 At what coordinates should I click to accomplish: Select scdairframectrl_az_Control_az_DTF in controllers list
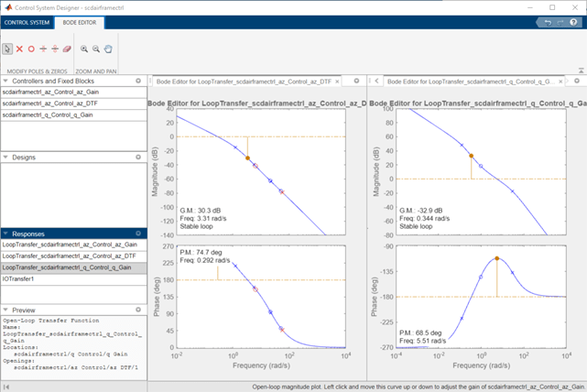point(50,103)
